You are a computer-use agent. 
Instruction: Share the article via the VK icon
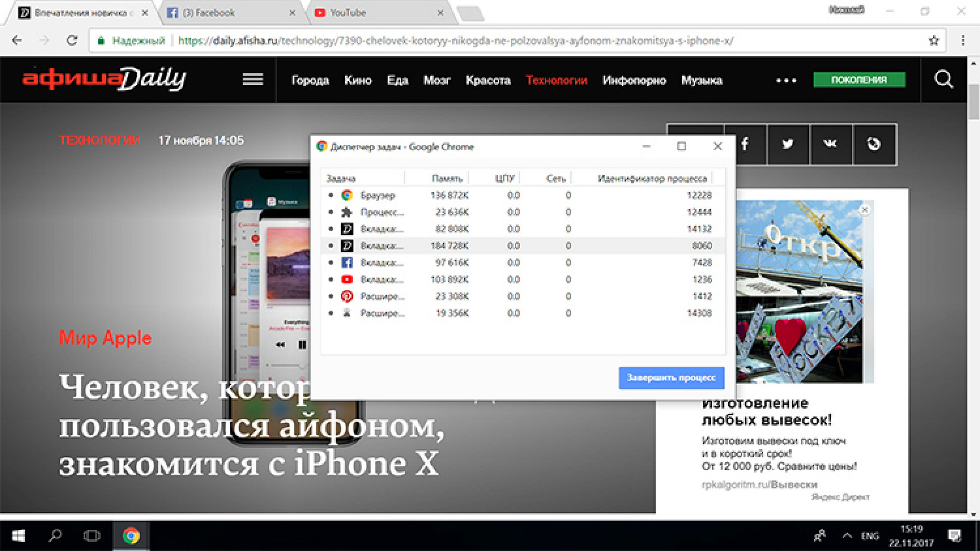coord(830,144)
